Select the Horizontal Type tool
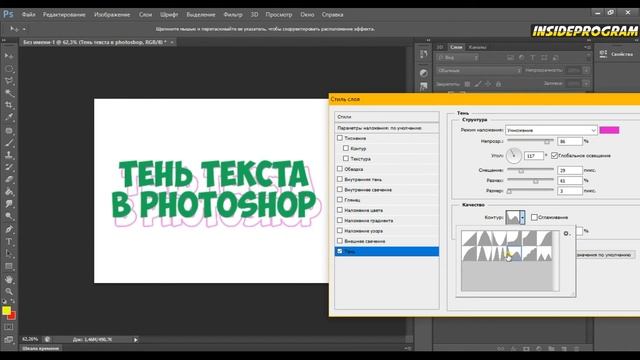This screenshot has width=640, height=360. tap(9, 242)
